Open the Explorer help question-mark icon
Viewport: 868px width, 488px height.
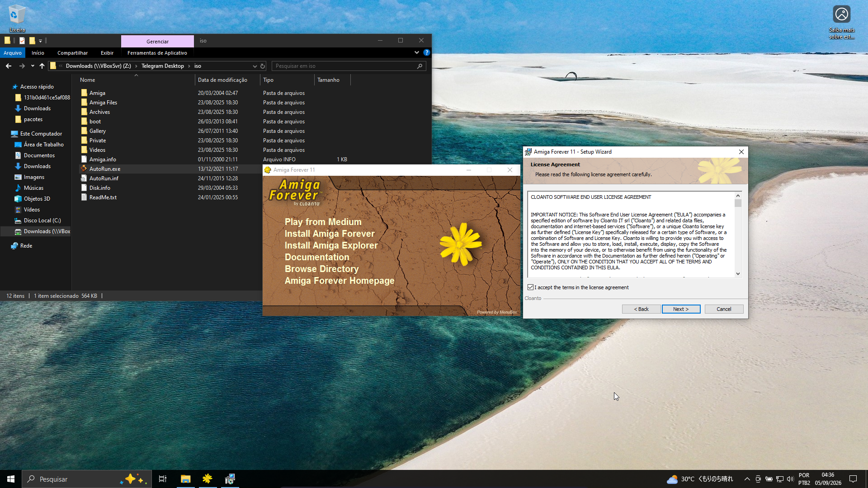(426, 53)
